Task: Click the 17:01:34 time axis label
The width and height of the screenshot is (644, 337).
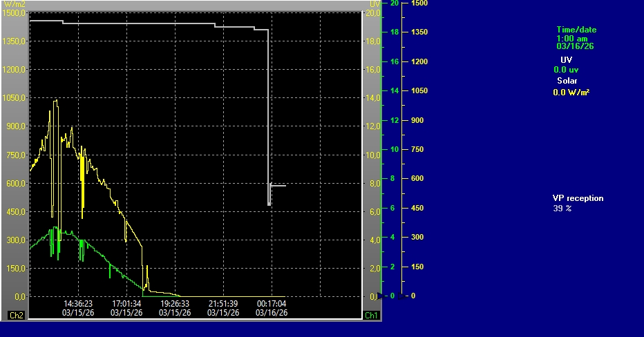Action: click(x=126, y=303)
